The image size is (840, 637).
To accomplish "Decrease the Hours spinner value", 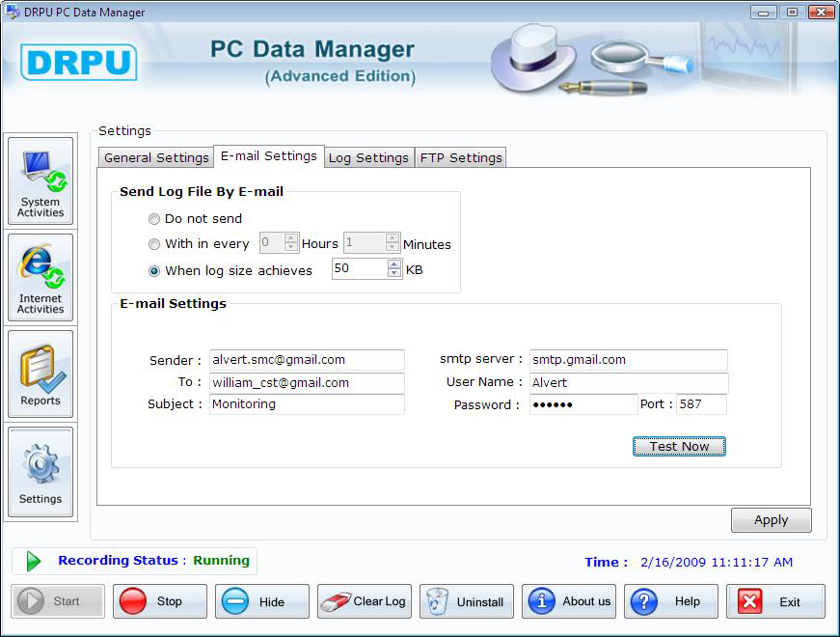I will [291, 247].
